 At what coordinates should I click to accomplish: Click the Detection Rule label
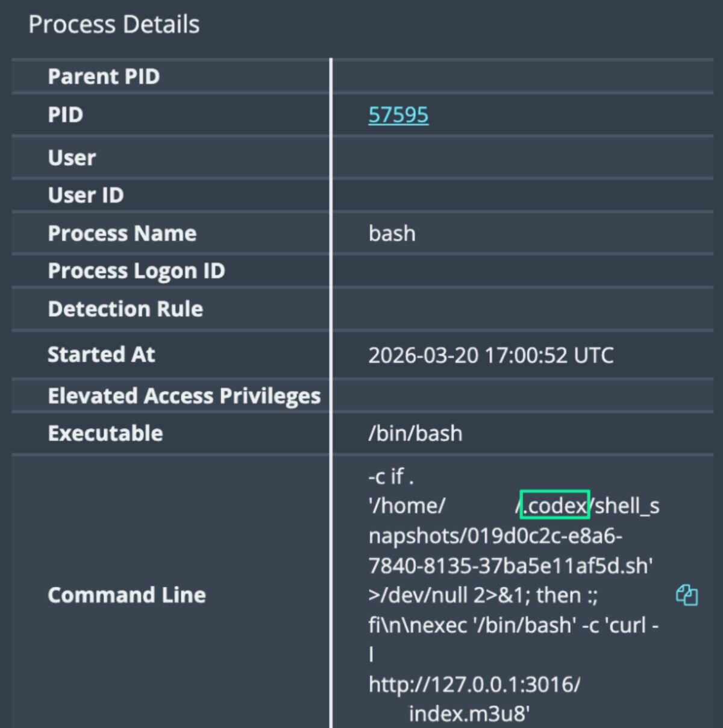click(x=125, y=309)
